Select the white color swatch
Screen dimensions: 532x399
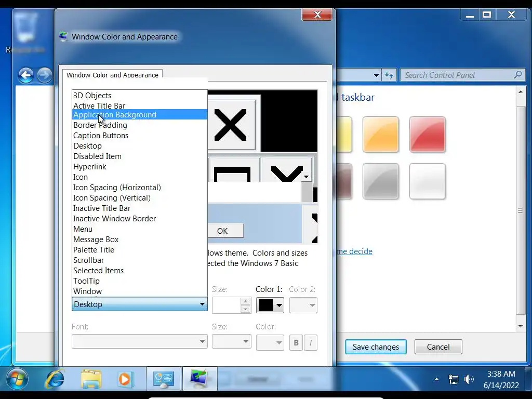(427, 181)
